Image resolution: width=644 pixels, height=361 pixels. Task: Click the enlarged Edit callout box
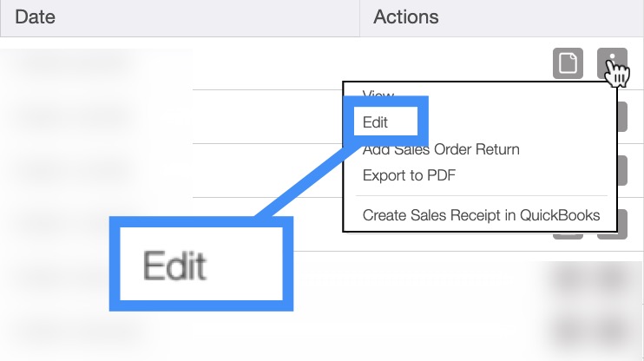201,264
